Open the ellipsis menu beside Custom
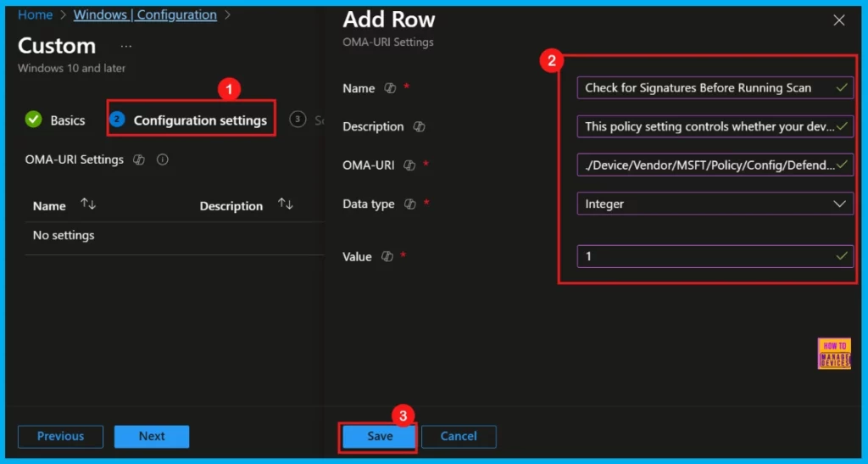 pos(126,46)
